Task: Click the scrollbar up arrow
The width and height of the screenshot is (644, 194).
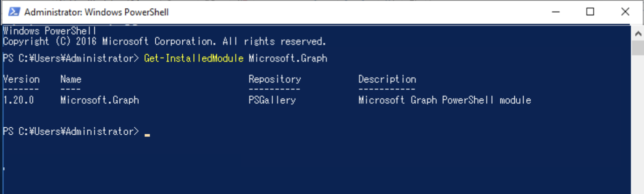Action: point(637,34)
